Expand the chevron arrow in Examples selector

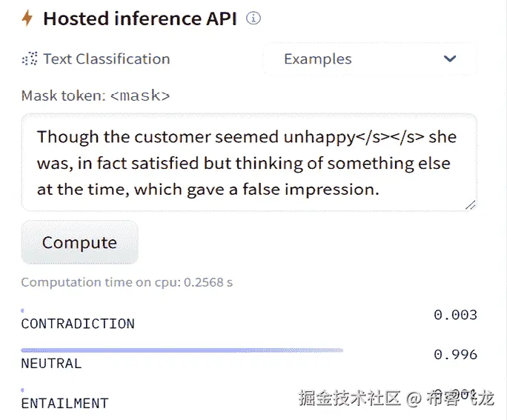pos(449,59)
